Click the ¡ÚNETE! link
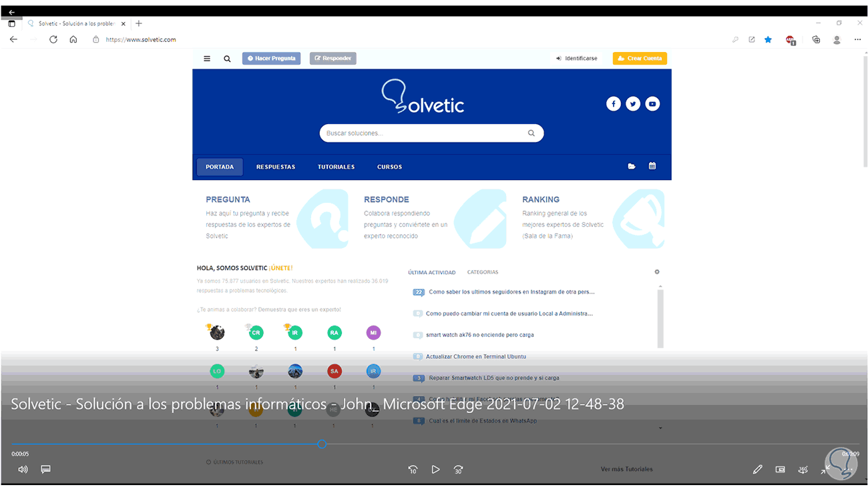This screenshot has width=868, height=489. click(x=281, y=268)
